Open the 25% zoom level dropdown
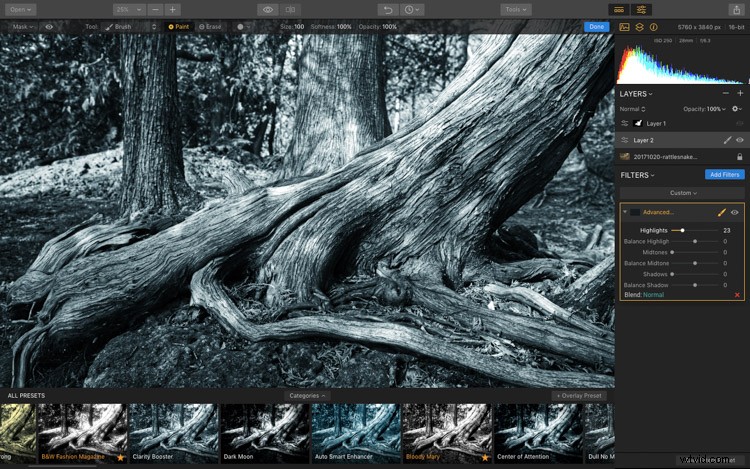Image resolution: width=750 pixels, height=469 pixels. tap(129, 10)
